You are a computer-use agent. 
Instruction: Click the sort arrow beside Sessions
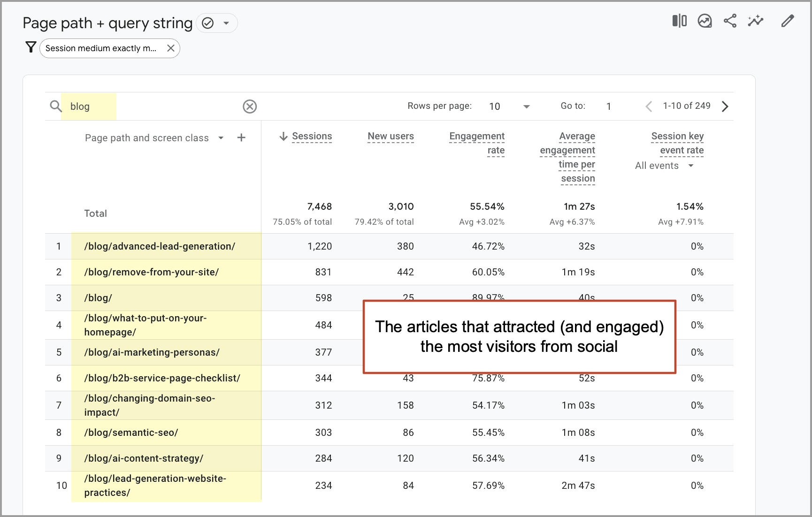coord(283,137)
